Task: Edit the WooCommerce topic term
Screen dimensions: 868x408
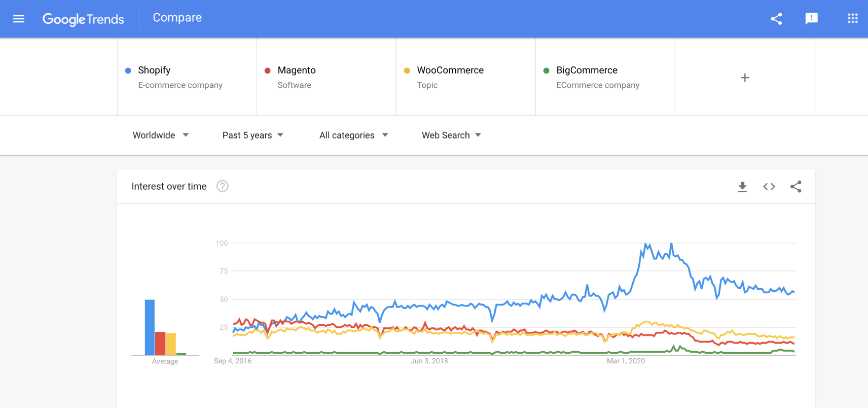Action: click(450, 70)
